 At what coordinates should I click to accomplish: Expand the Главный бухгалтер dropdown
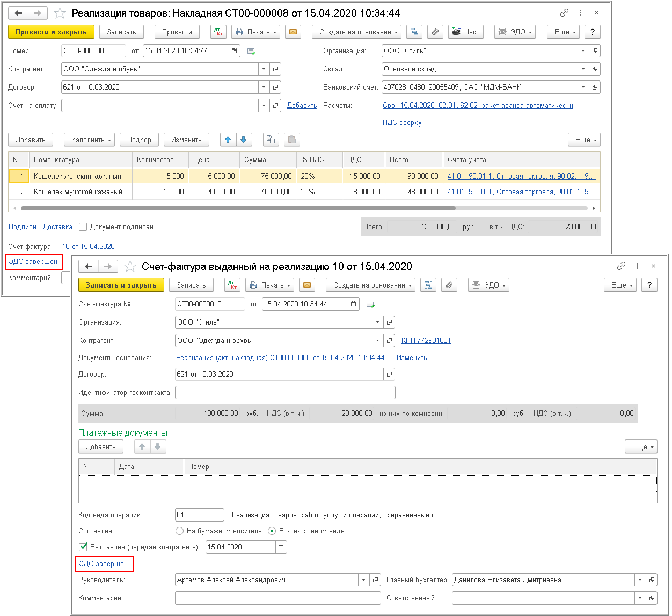640,580
